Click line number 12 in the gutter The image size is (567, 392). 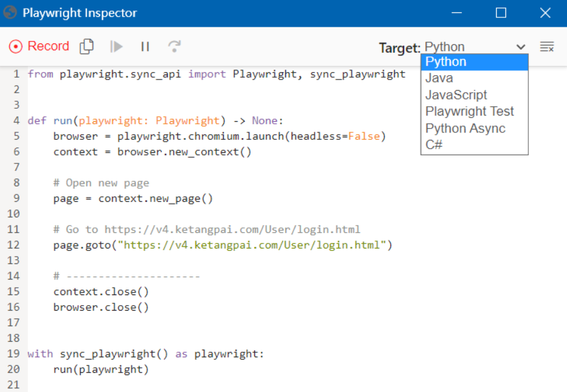(x=14, y=245)
